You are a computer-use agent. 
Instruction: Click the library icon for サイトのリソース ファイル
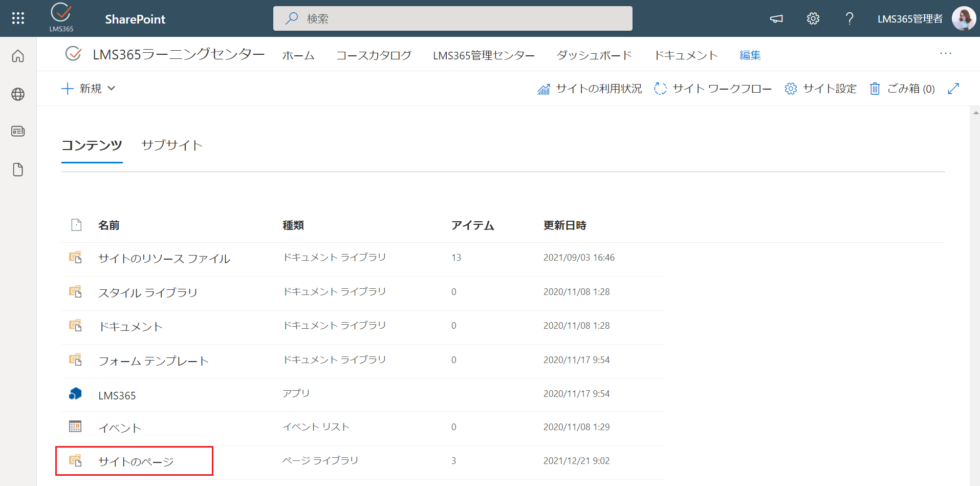pos(75,257)
